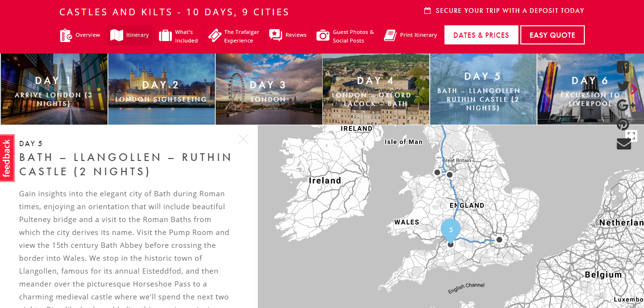Share the trip via Twitter icon
This screenshot has width=644, height=308.
623,86
